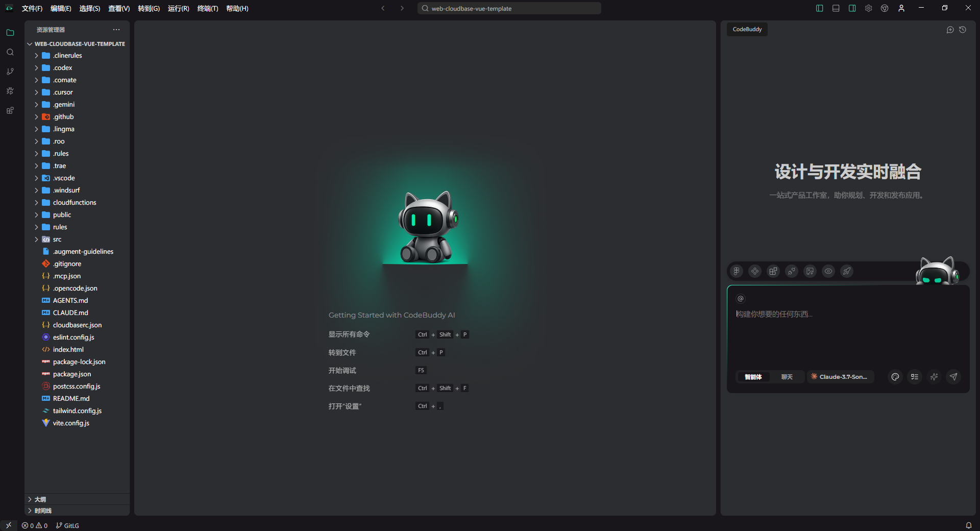Expand the 大纲 outline section
The width and height of the screenshot is (980, 531).
pyautogui.click(x=77, y=499)
